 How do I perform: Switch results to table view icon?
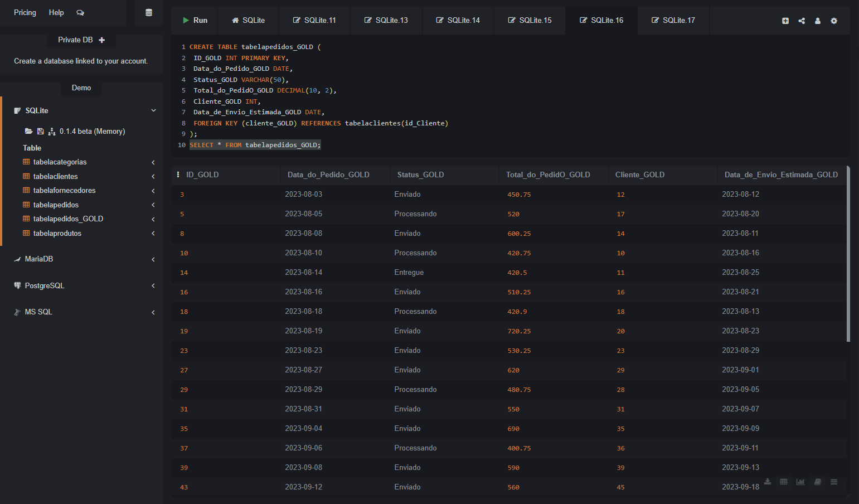[x=784, y=482]
